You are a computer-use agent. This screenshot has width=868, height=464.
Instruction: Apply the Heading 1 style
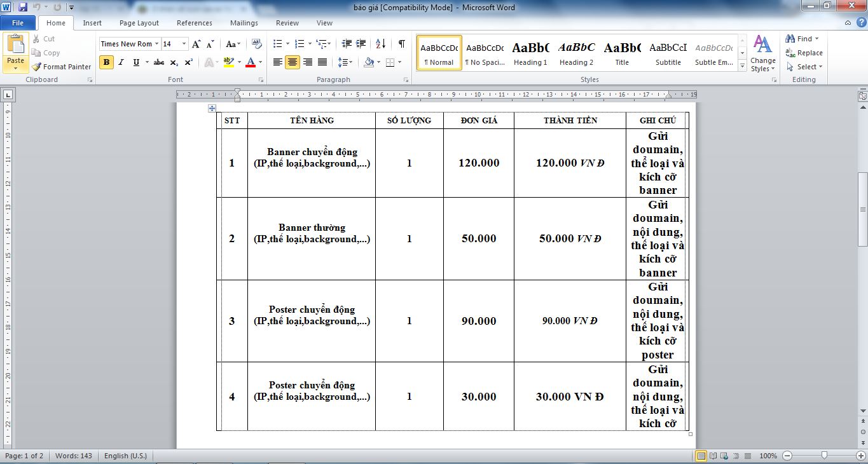click(x=530, y=52)
